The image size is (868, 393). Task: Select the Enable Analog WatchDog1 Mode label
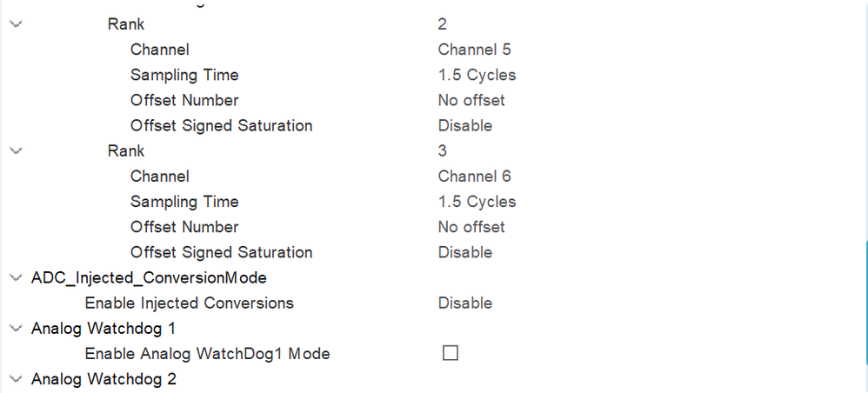(x=207, y=354)
